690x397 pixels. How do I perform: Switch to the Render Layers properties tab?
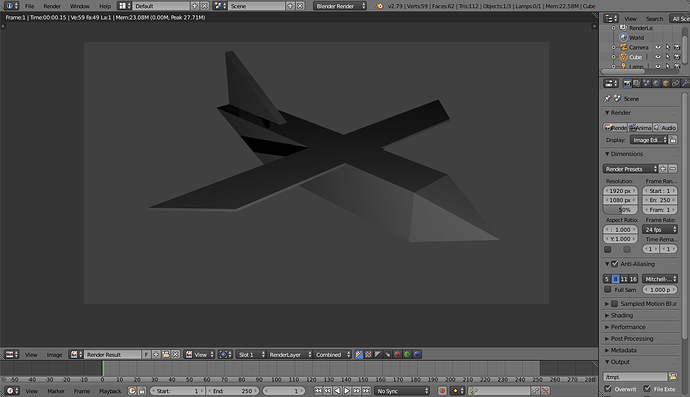637,83
